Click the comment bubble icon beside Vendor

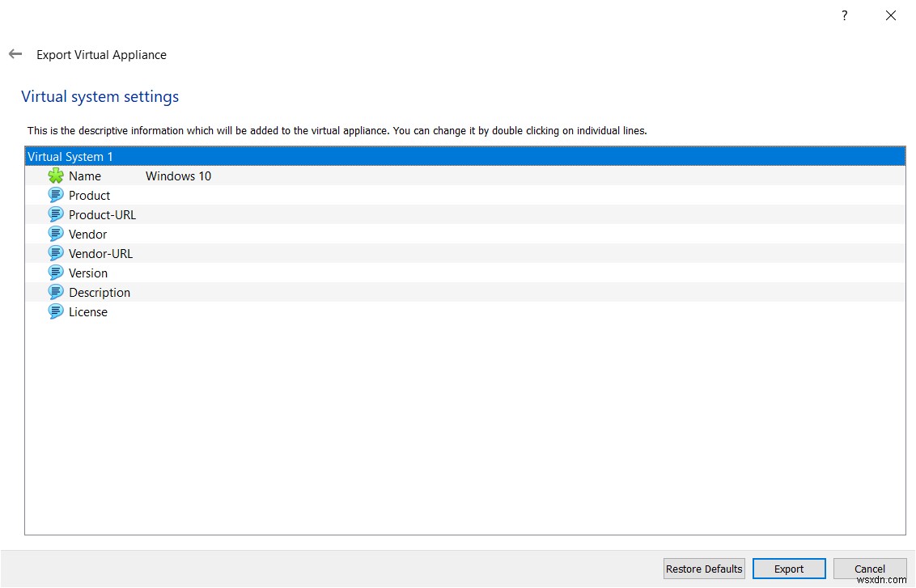(x=55, y=234)
